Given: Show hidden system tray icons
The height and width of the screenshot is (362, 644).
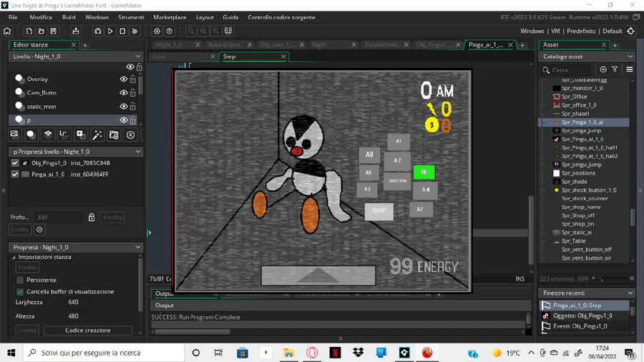Looking at the screenshot, I should [531, 353].
